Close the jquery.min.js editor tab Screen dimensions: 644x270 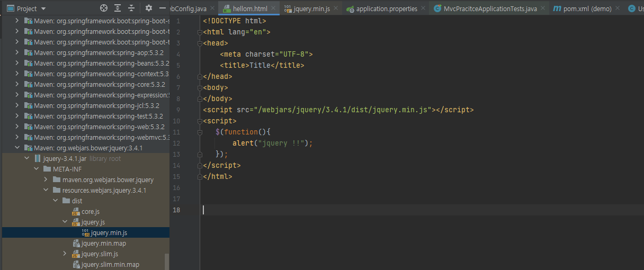click(x=335, y=9)
